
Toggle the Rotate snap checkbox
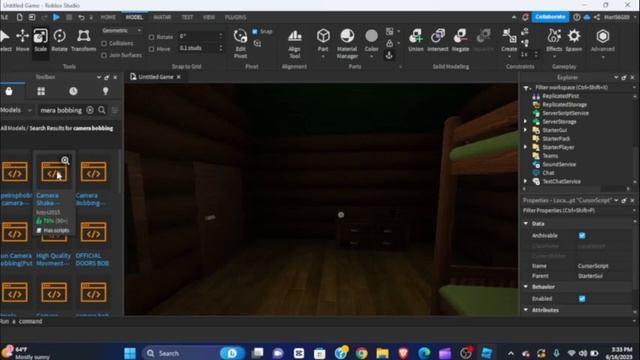point(151,37)
